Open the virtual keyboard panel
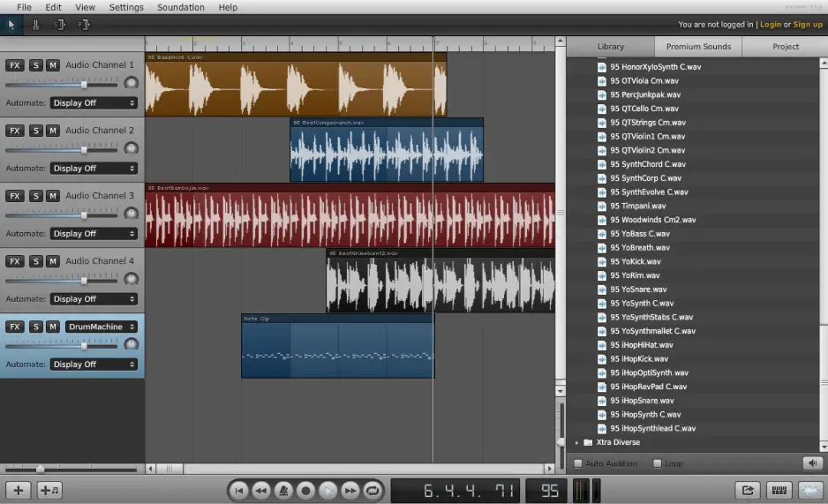The image size is (828, 504). [x=779, y=491]
